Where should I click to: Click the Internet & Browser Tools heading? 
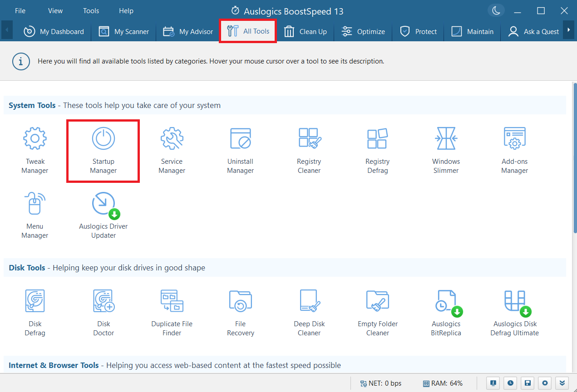pos(54,365)
